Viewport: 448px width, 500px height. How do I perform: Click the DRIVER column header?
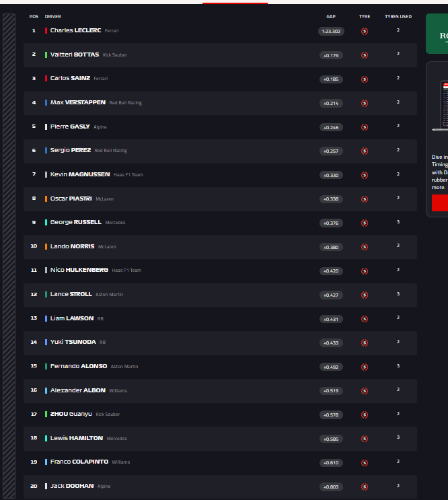(x=52, y=16)
